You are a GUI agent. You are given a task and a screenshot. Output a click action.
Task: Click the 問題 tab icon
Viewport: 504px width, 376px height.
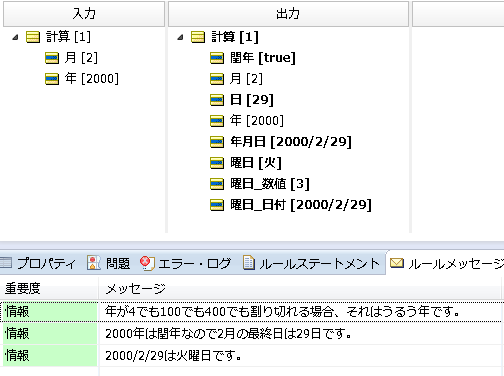(x=94, y=263)
